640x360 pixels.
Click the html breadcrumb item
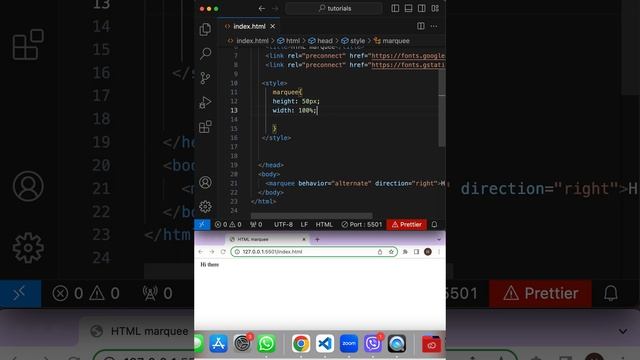pos(289,41)
